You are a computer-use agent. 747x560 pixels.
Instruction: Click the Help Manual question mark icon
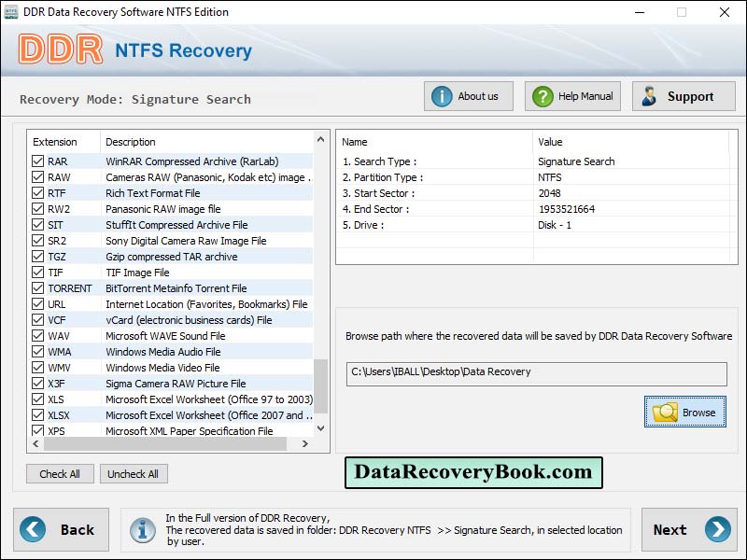click(543, 95)
